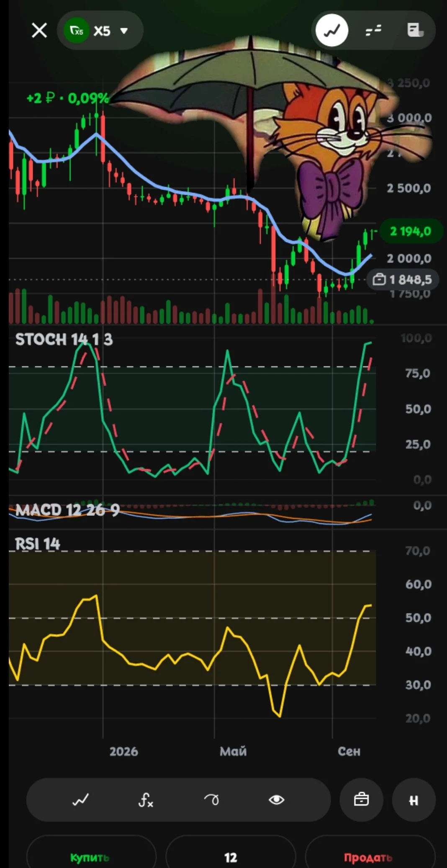Select the drawing tools icon

click(211, 800)
